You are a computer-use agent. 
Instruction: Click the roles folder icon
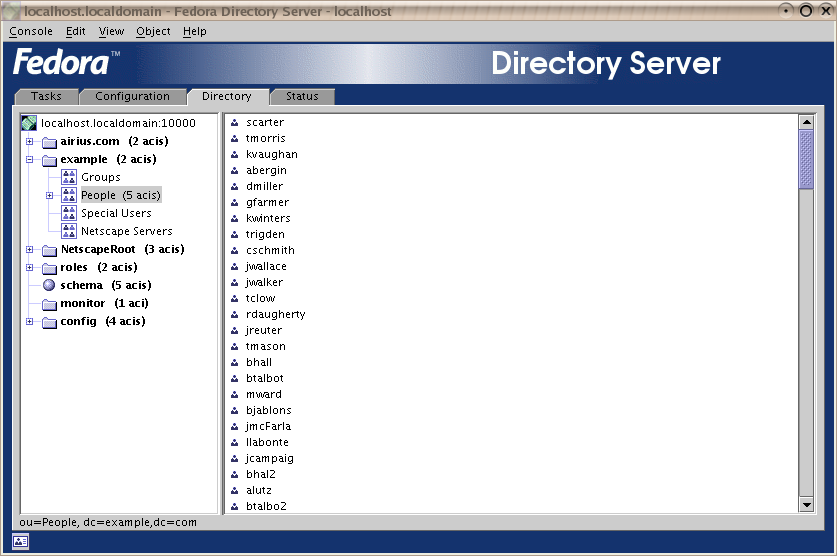click(x=50, y=268)
